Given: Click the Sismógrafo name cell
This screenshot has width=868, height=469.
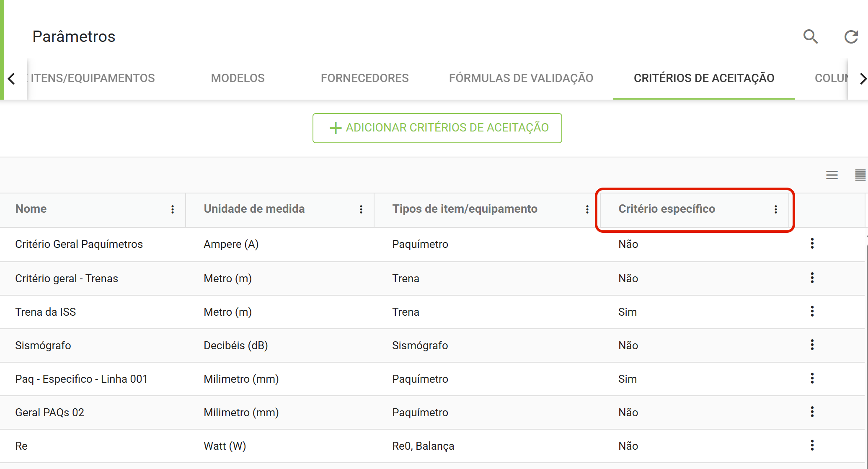Looking at the screenshot, I should (x=43, y=345).
